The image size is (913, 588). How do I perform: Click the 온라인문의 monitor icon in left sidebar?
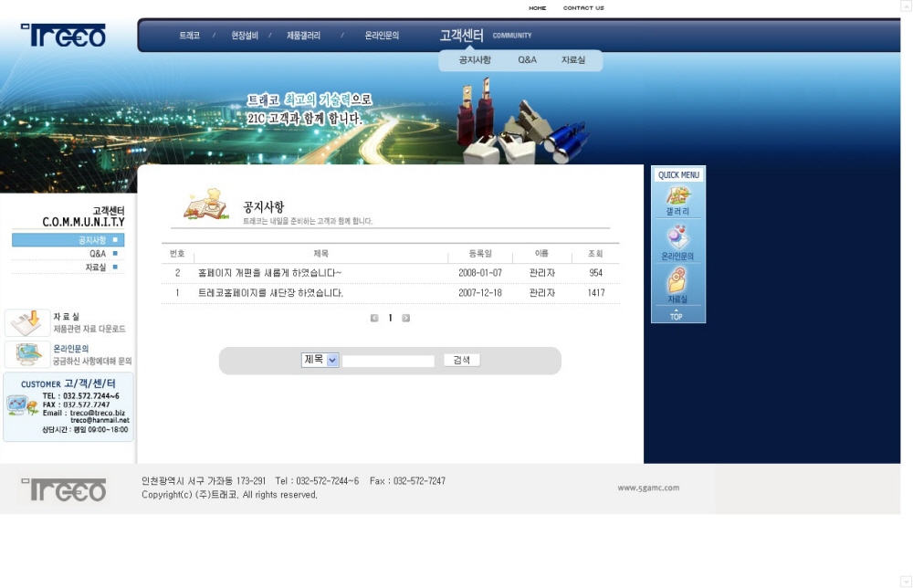[27, 353]
